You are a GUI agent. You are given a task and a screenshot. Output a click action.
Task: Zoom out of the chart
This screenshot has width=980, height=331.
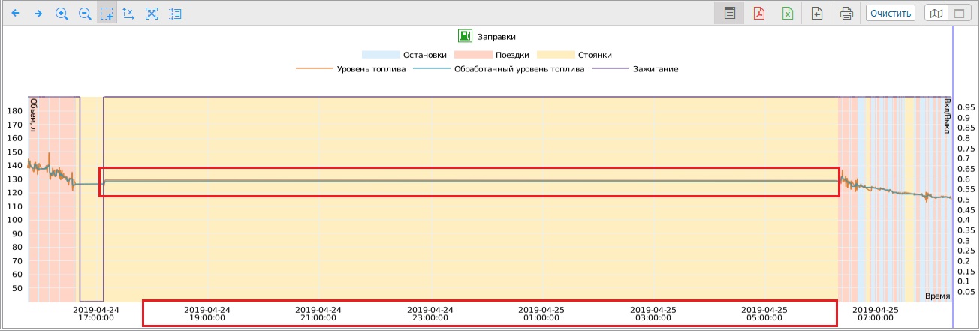click(x=85, y=14)
